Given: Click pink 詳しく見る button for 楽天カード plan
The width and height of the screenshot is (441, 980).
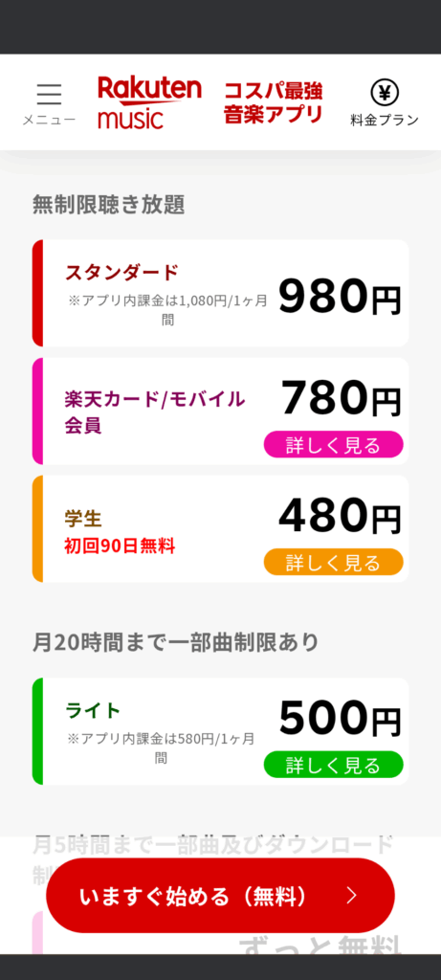Looking at the screenshot, I should tap(334, 444).
